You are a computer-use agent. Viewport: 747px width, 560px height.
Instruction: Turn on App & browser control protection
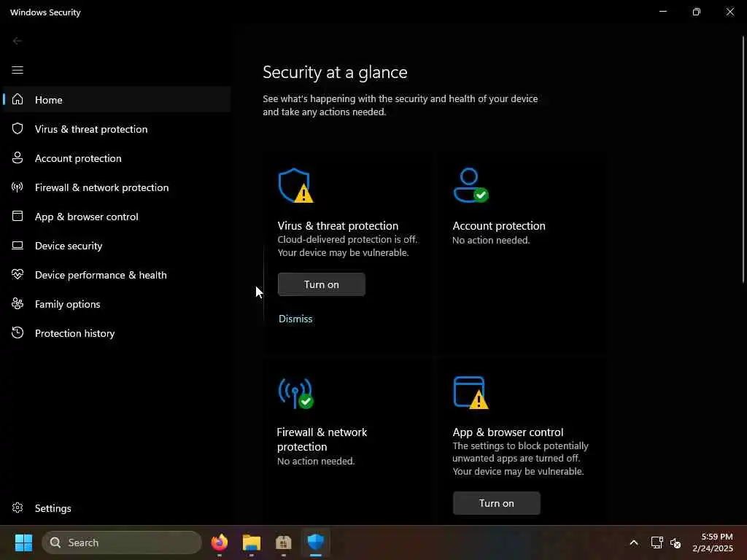point(496,503)
